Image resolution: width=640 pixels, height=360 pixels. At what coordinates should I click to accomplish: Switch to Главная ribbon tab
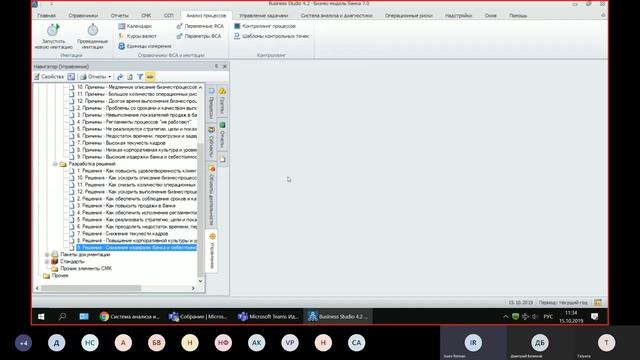pyautogui.click(x=47, y=16)
